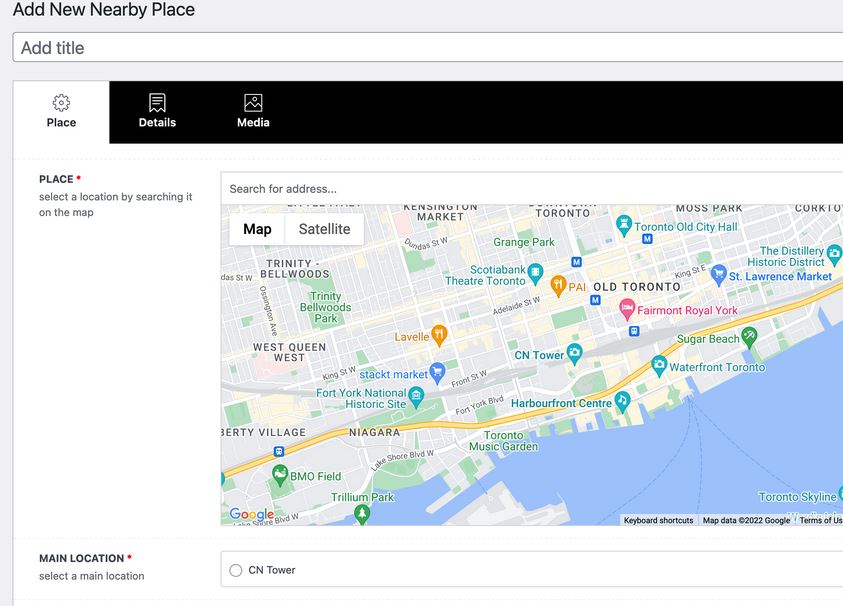Focus the Search for address field
This screenshot has width=843, height=606.
[x=532, y=189]
